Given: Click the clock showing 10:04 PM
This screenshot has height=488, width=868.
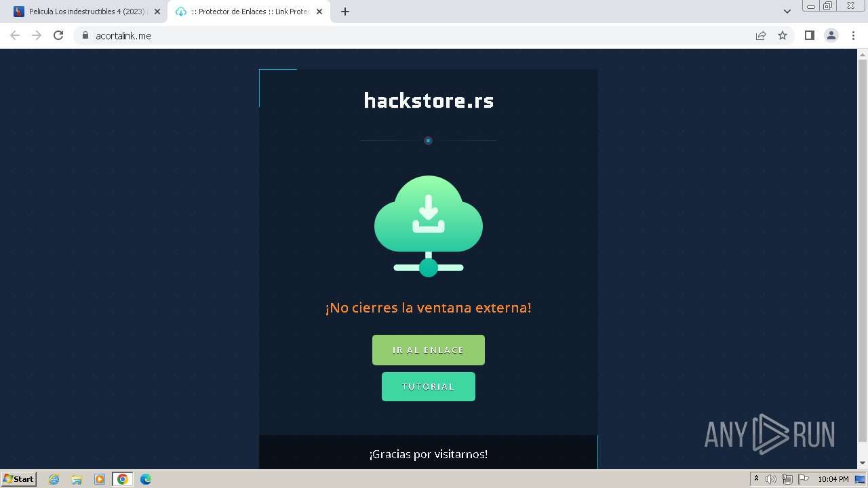Looking at the screenshot, I should point(833,479).
